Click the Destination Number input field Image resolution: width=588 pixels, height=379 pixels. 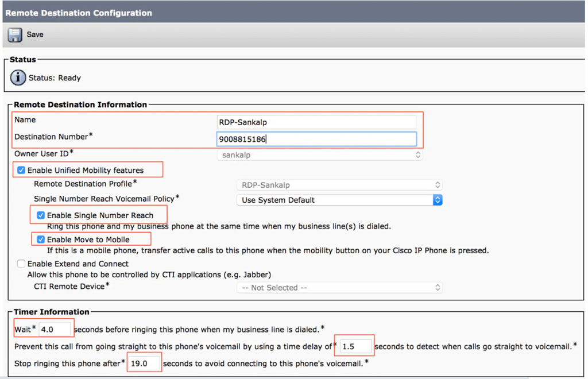point(316,139)
